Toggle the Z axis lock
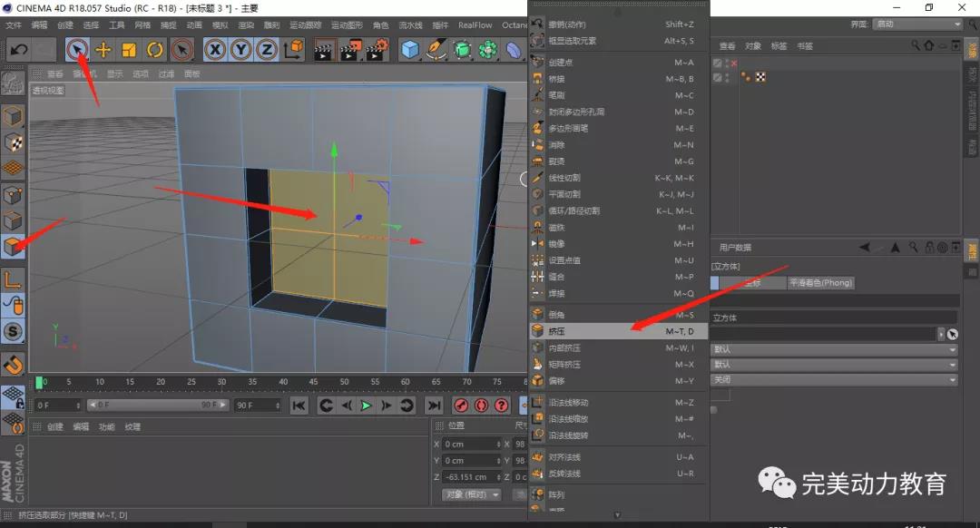The height and width of the screenshot is (528, 980). 267,49
